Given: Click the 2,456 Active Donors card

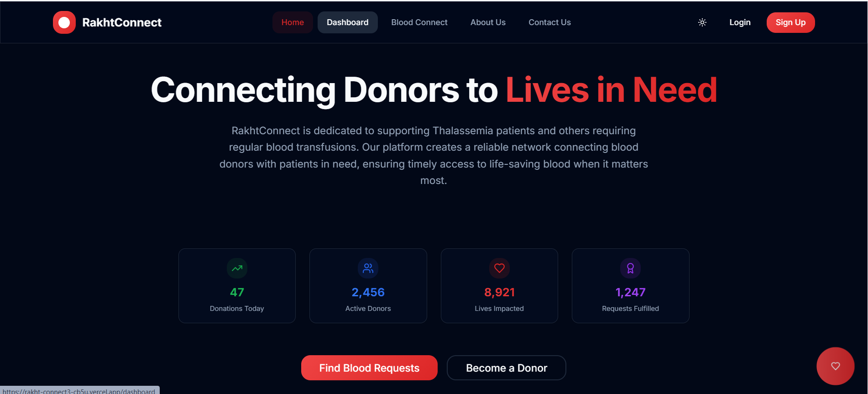Looking at the screenshot, I should (368, 286).
